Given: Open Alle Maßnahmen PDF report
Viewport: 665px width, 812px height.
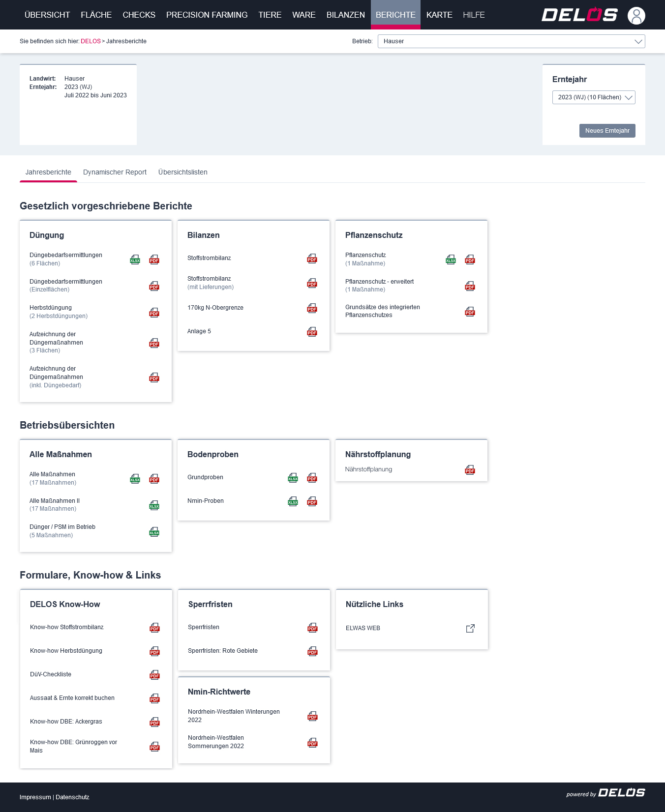Looking at the screenshot, I should pos(154,479).
